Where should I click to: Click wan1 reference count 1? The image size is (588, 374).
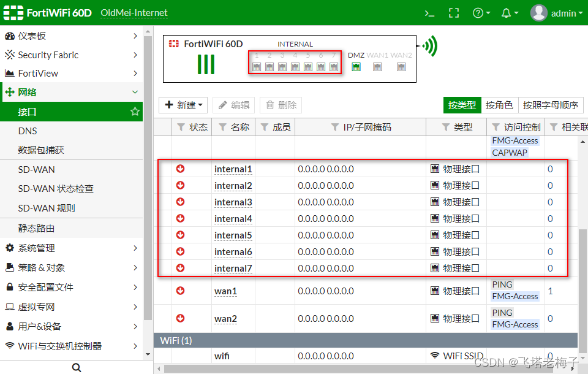tap(550, 291)
